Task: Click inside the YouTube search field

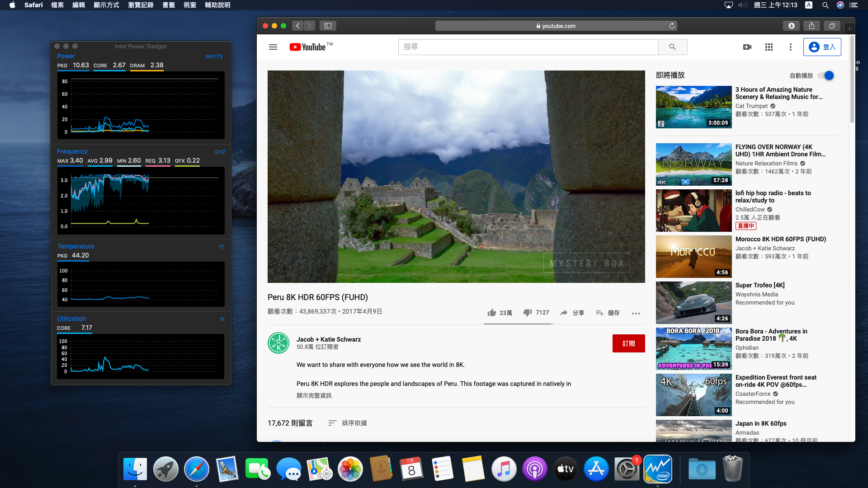Action: (528, 47)
